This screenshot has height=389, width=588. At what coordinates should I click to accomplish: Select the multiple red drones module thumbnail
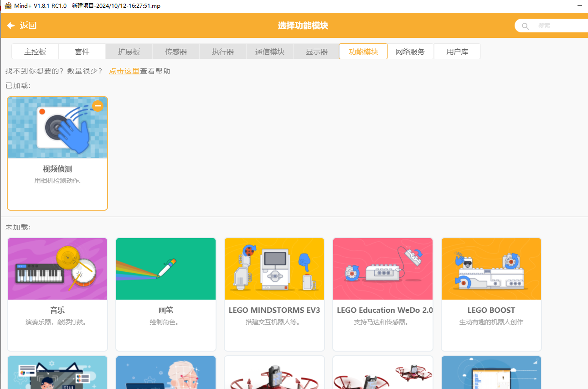click(x=383, y=373)
